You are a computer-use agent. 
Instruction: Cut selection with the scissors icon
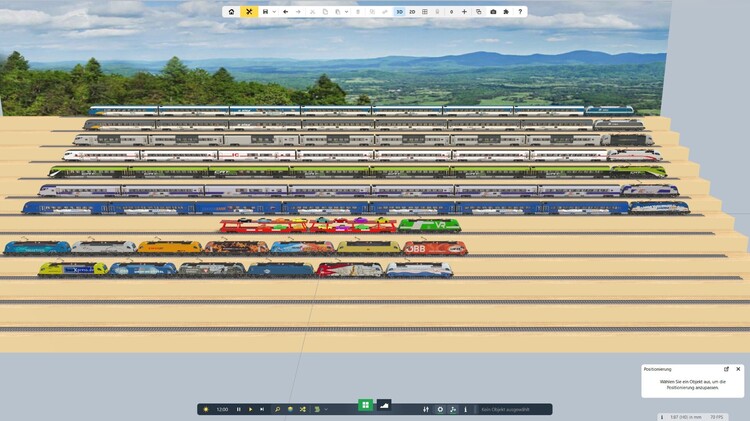click(x=312, y=11)
